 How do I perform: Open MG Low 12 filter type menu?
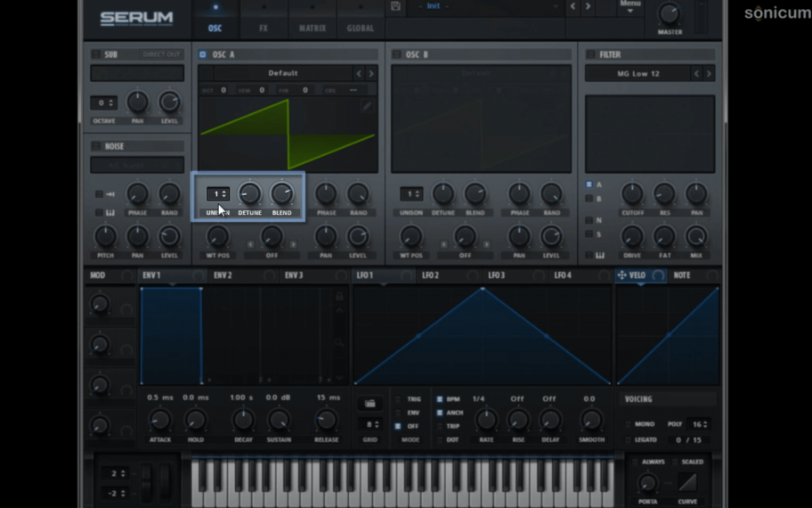(638, 74)
